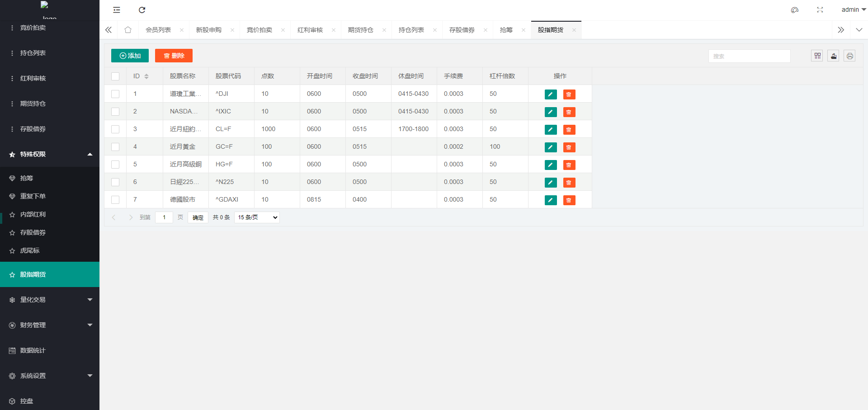Print the table using the printer icon
The width and height of the screenshot is (868, 410).
[x=849, y=56]
